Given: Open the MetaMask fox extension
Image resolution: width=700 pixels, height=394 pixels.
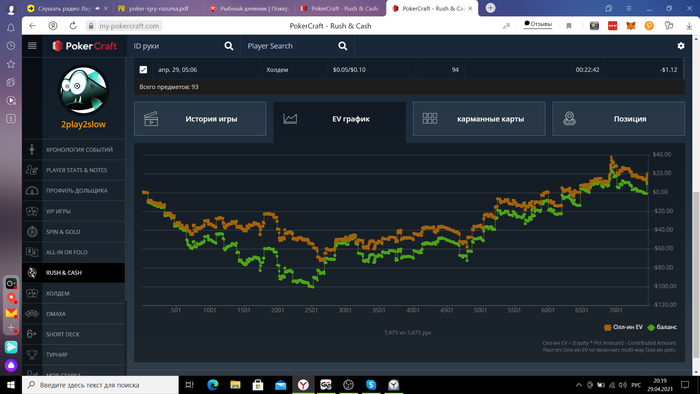Looking at the screenshot, I should [630, 26].
